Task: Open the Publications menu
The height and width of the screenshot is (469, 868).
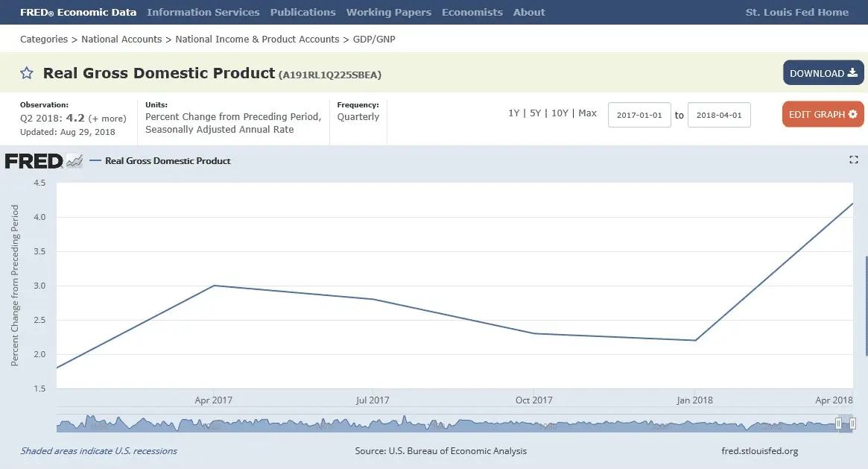Action: coord(302,12)
